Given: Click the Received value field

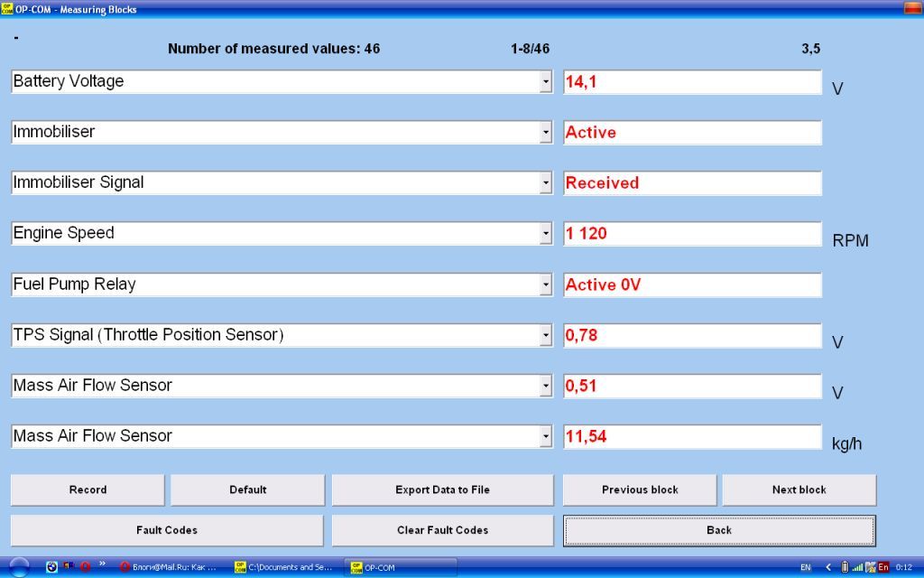Looking at the screenshot, I should point(692,183).
